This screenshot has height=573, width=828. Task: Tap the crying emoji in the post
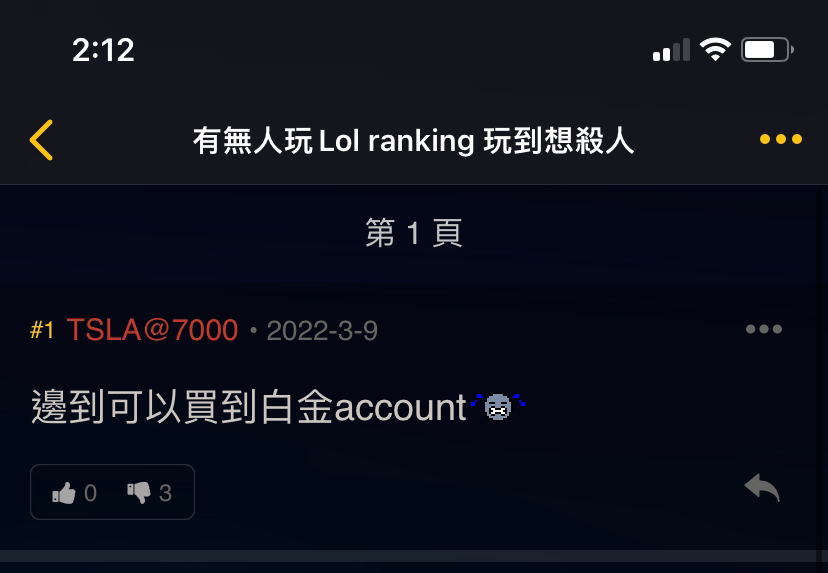tap(497, 406)
